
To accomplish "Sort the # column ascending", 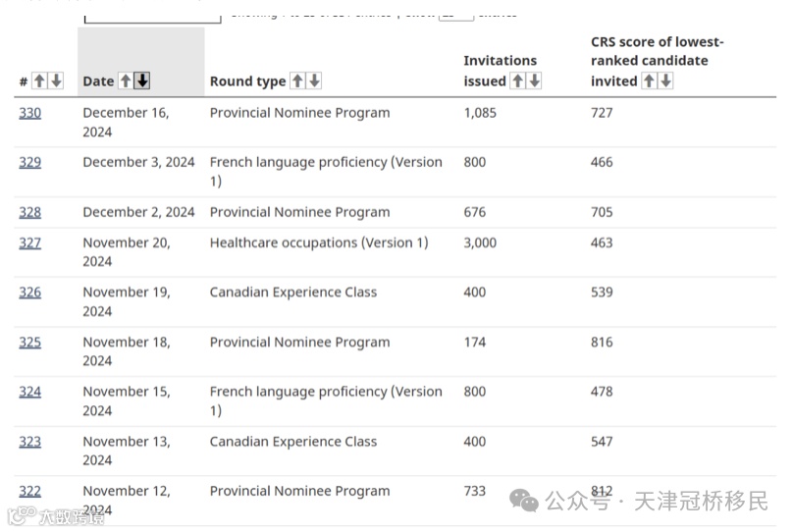I will point(39,81).
